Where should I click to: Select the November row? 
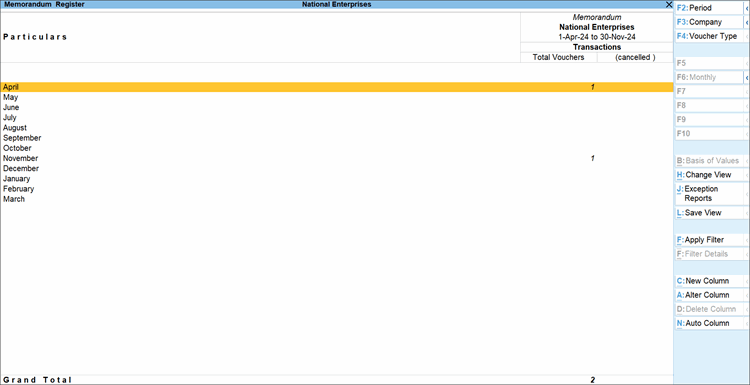(x=337, y=158)
